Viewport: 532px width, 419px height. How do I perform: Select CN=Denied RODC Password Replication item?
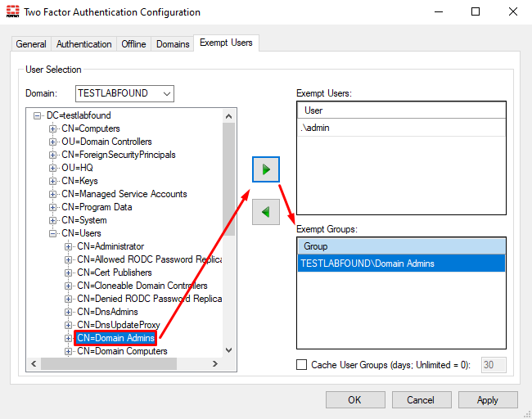[149, 299]
